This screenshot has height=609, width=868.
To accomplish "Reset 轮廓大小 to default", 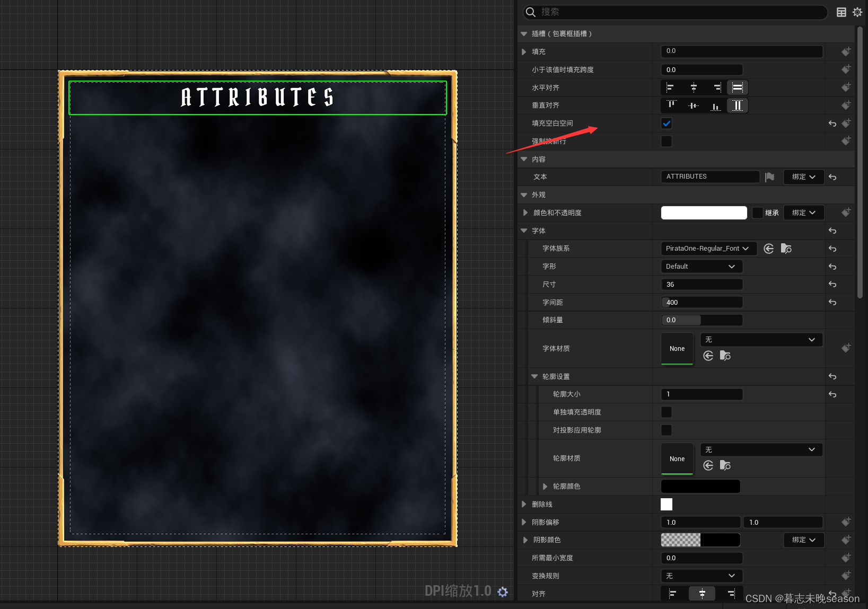I will [832, 394].
